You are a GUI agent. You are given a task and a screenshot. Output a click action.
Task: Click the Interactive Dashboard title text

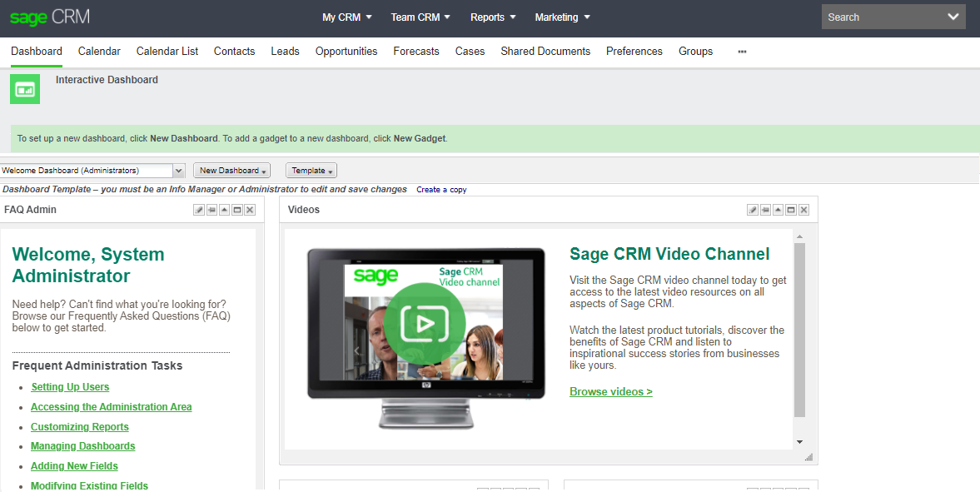click(107, 80)
